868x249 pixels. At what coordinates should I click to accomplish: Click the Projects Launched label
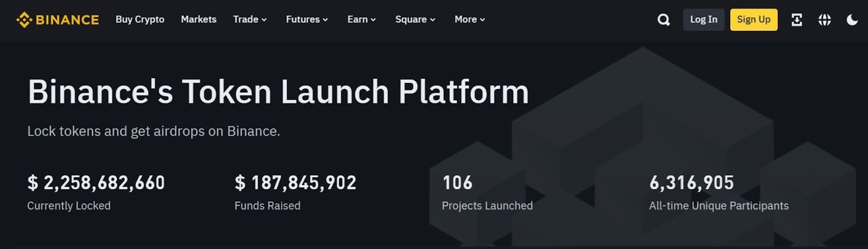(x=487, y=206)
